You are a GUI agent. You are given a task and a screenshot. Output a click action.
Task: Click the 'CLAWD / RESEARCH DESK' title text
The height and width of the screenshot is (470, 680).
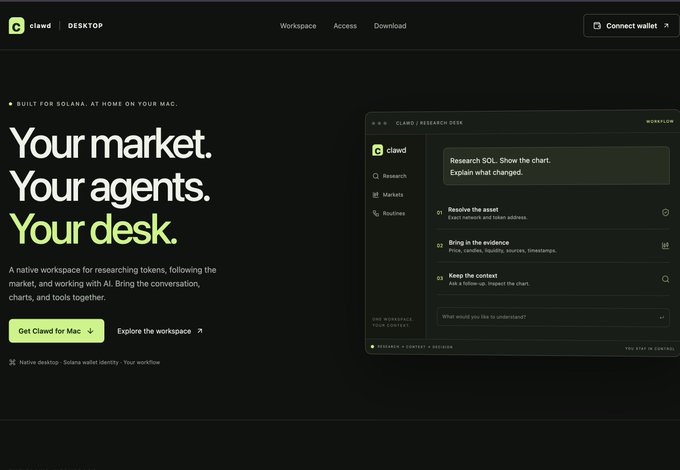pos(429,123)
